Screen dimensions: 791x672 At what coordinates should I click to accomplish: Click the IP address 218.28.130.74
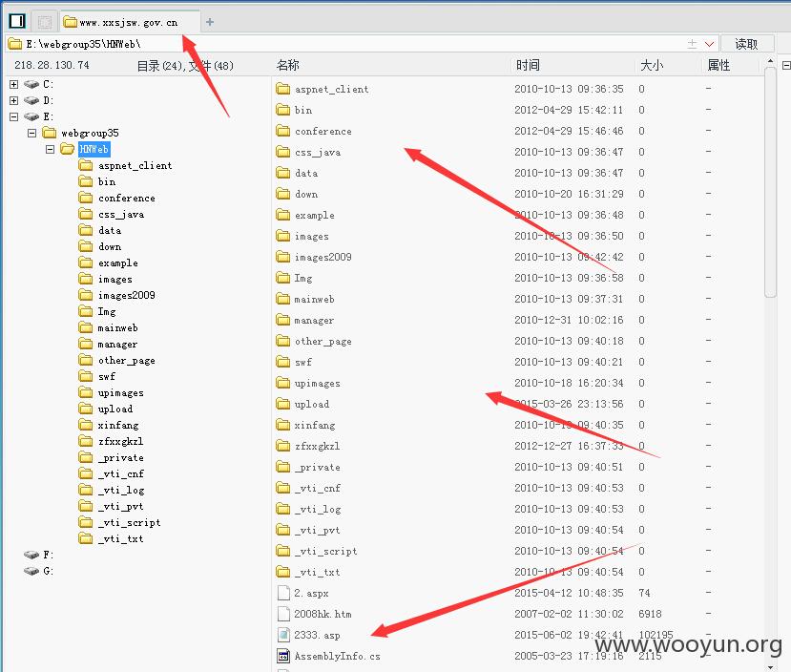point(52,65)
